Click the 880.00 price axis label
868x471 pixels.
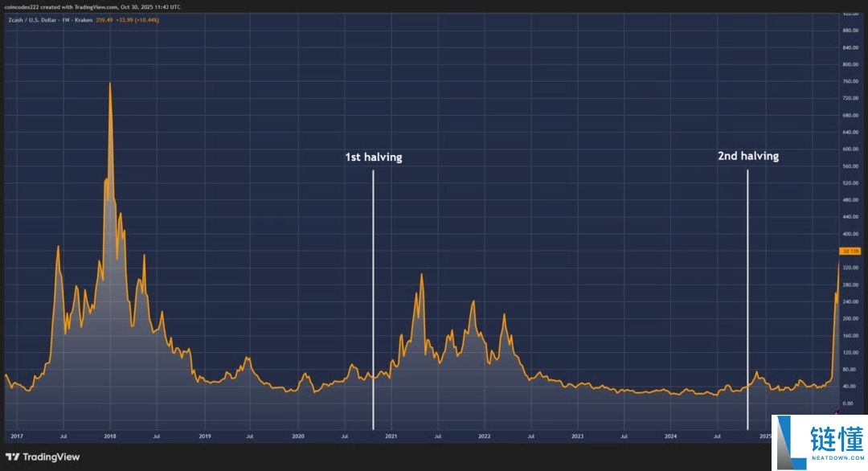click(850, 31)
